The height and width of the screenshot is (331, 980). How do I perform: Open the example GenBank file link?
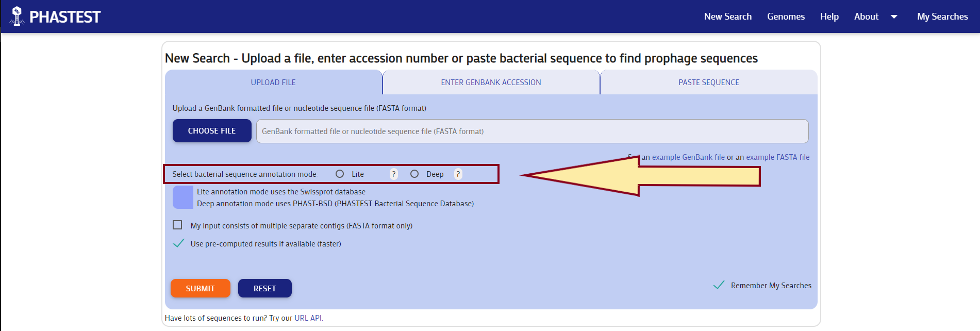tap(688, 157)
